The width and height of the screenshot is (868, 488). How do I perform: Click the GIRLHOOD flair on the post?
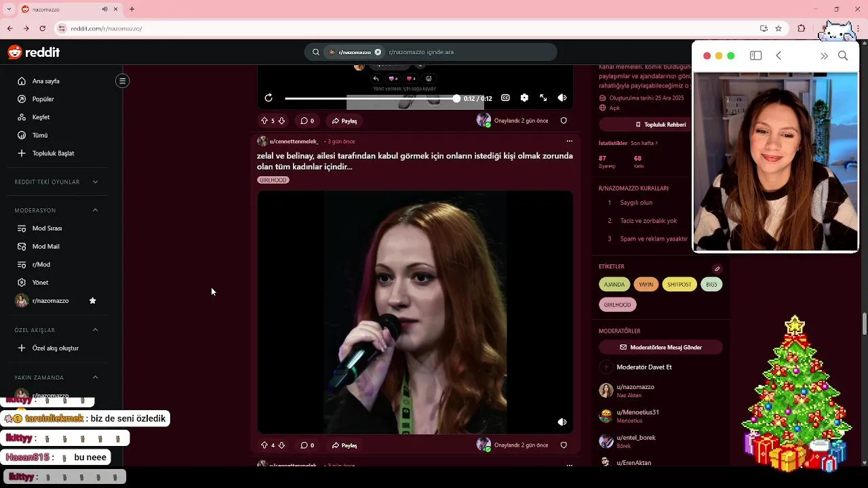pos(273,180)
